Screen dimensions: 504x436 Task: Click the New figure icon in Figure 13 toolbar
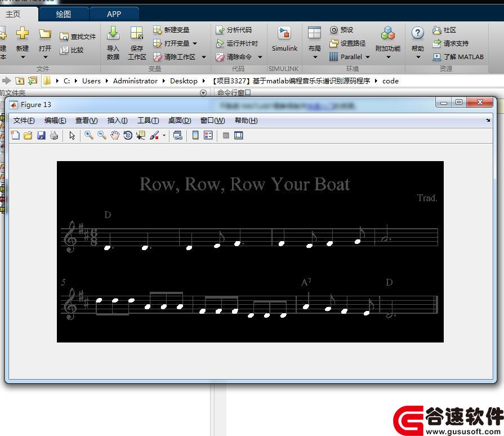click(15, 135)
